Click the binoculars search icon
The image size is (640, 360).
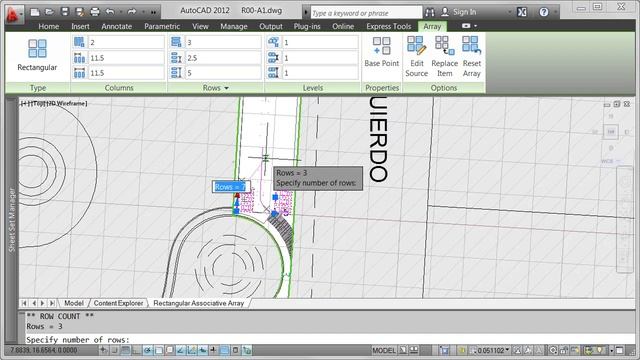pos(429,12)
